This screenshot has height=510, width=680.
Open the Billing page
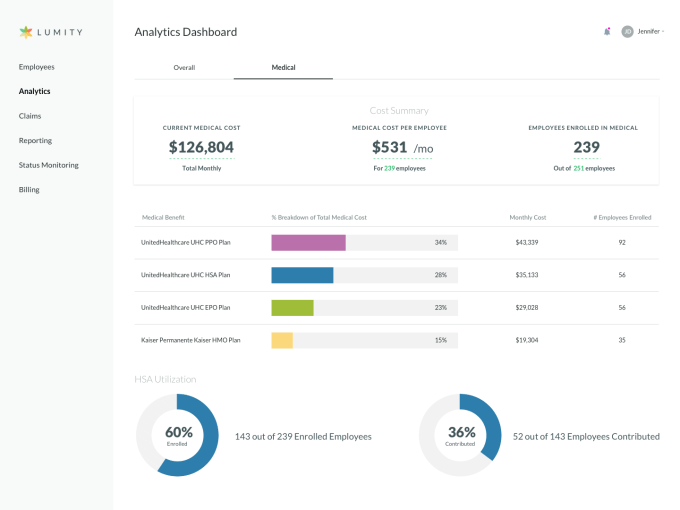pos(29,189)
